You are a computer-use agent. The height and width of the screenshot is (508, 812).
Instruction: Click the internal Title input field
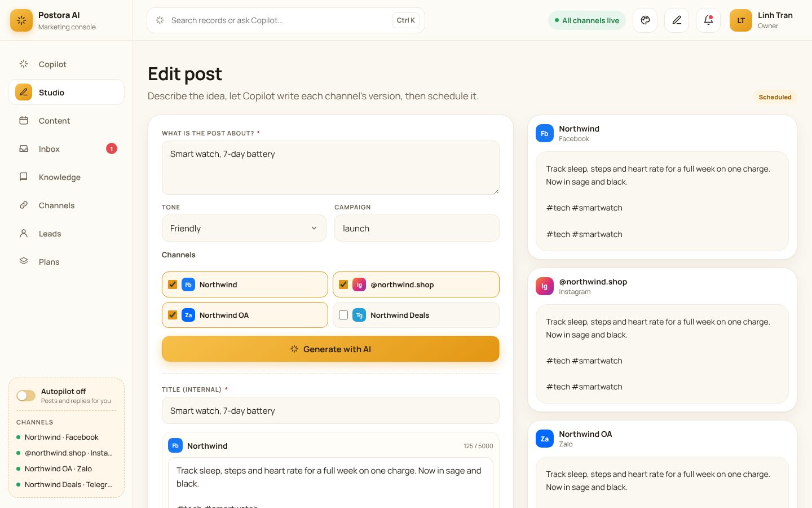(x=330, y=410)
